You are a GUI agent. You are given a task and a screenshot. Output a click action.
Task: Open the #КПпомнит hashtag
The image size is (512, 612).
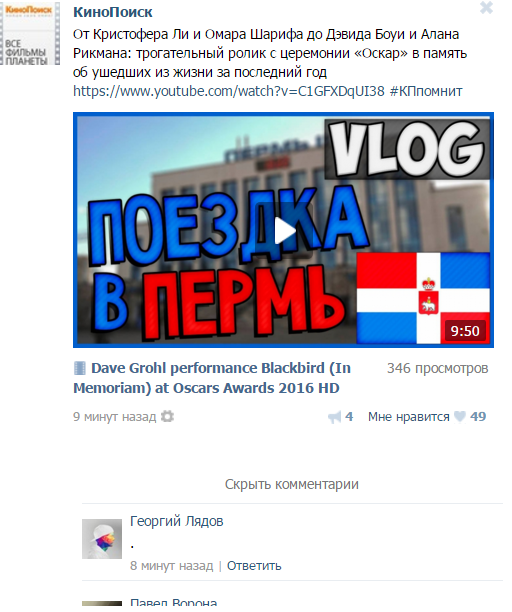point(426,91)
